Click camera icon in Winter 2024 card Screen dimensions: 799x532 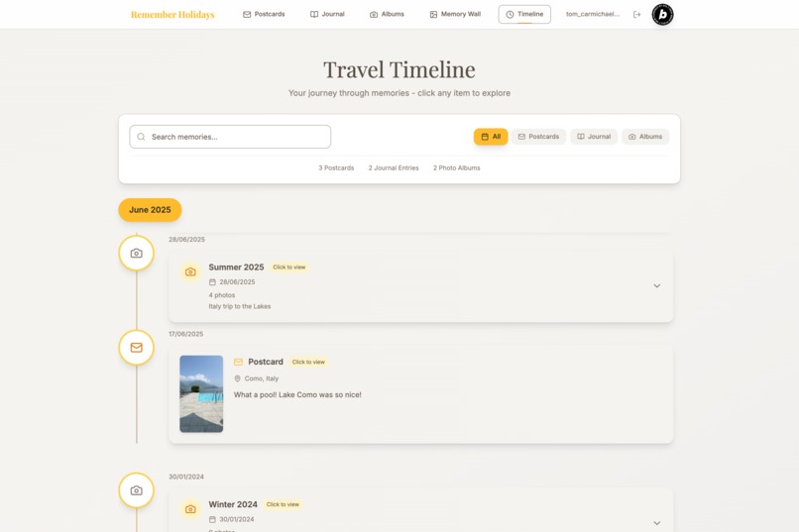190,509
